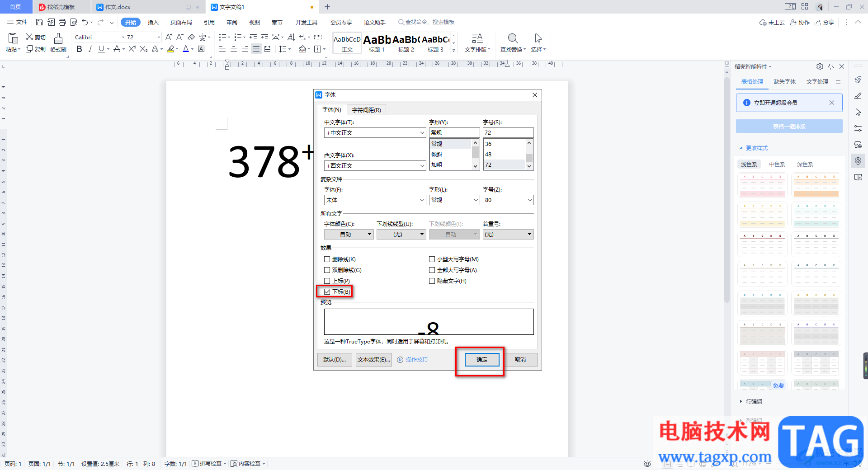Toggle Bold formatting in ribbon

[79, 49]
